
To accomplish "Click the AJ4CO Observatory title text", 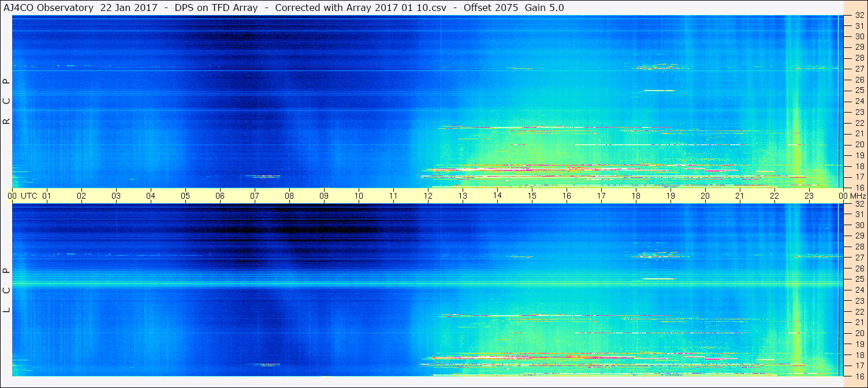I will 47,8.
